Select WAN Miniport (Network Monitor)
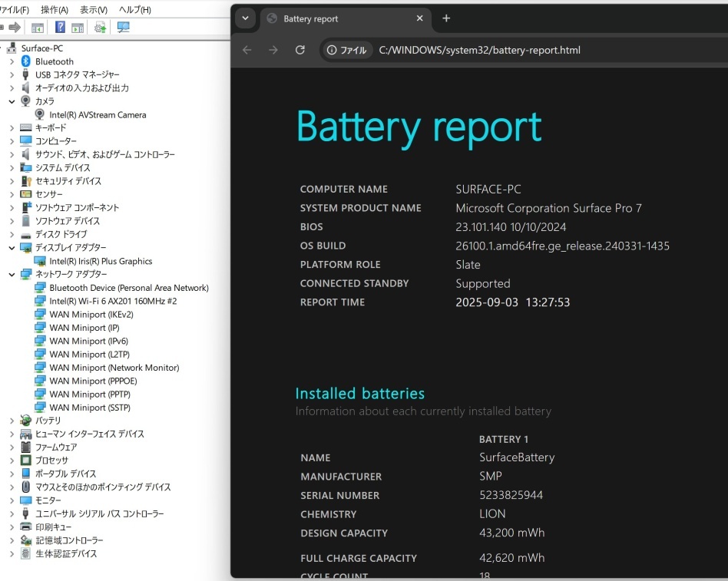Viewport: 728px width, 581px height. [x=114, y=368]
